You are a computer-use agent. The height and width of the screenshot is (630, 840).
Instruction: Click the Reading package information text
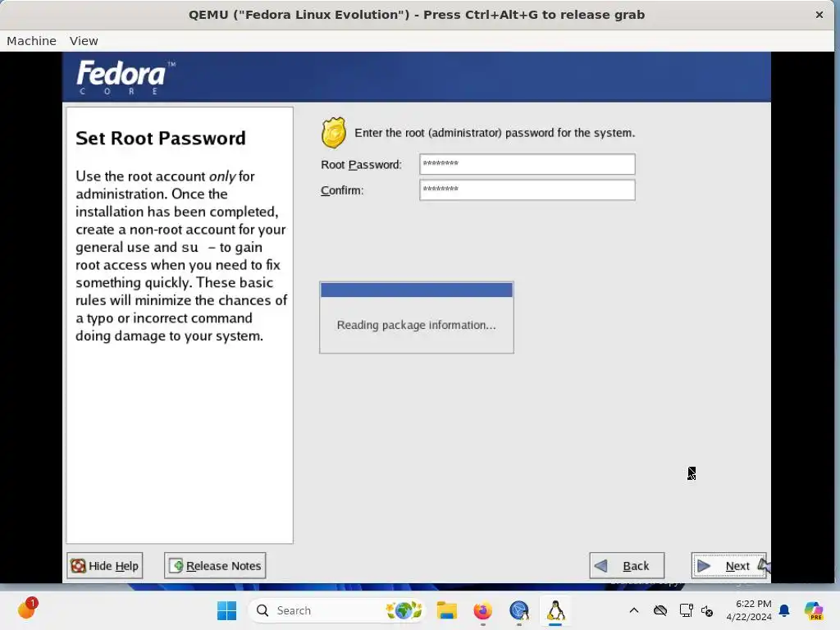[x=416, y=325]
